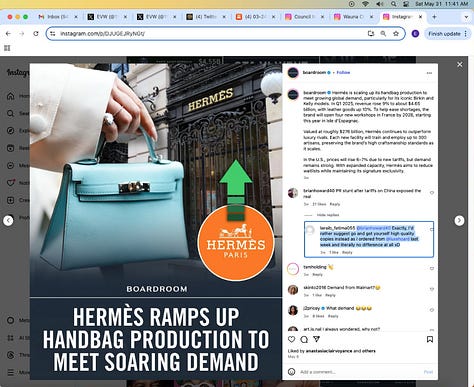The height and width of the screenshot is (387, 474).
Task: Open Instagram Home in the sidebar
Action: 11,96
